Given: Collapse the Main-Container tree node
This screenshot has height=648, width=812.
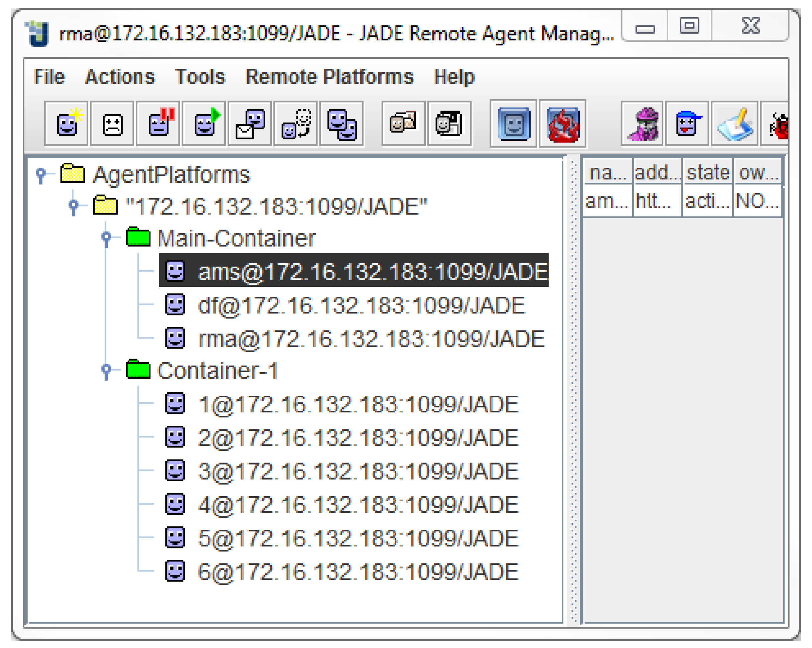Looking at the screenshot, I should pyautogui.click(x=107, y=238).
